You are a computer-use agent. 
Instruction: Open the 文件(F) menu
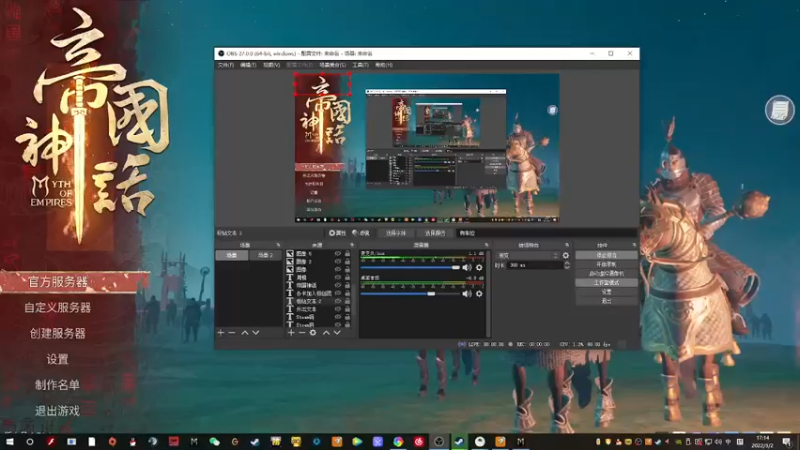pos(226,65)
